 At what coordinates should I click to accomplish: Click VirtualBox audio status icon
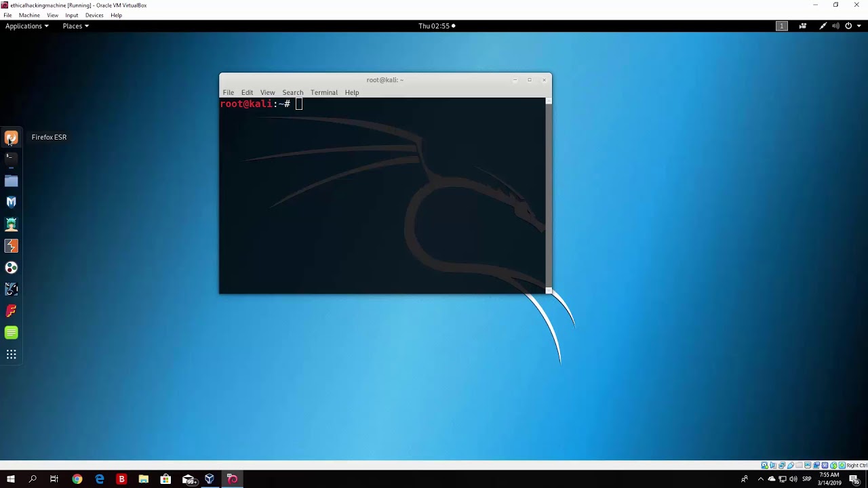(x=773, y=466)
